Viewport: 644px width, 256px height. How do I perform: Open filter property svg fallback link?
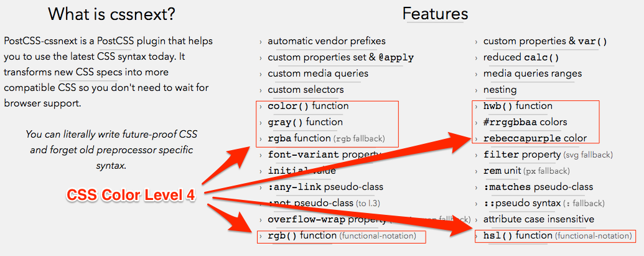tap(548, 155)
